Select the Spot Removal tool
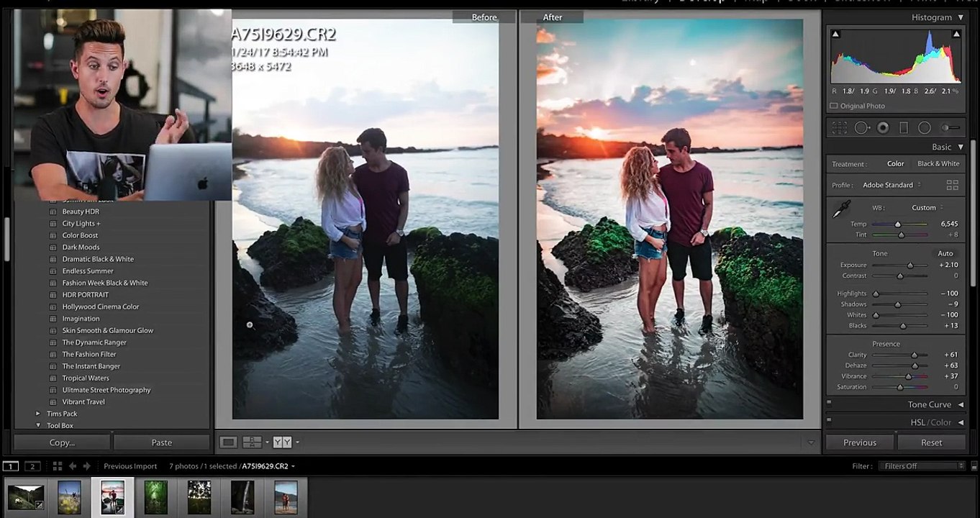The image size is (980, 518). [861, 128]
